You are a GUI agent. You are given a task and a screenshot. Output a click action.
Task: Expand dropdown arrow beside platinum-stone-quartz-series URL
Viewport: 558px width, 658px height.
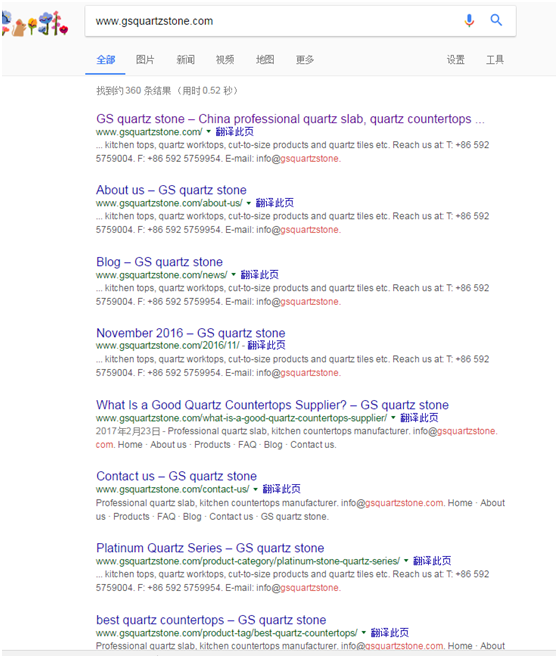click(406, 561)
